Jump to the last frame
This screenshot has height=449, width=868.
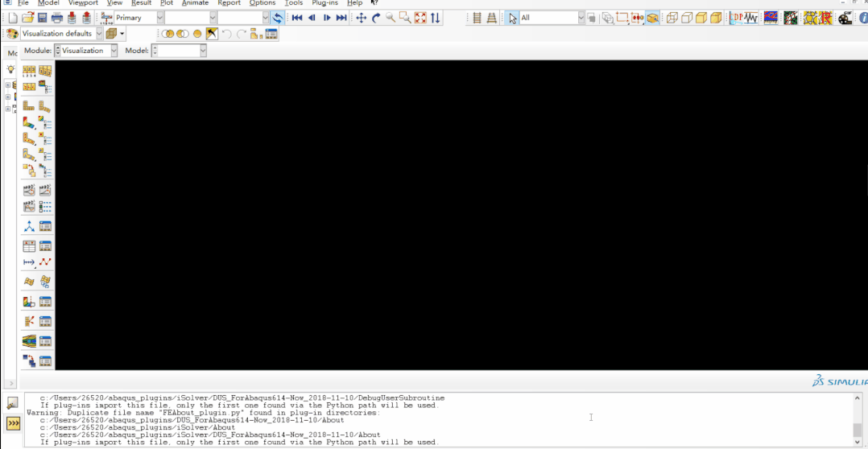(341, 18)
